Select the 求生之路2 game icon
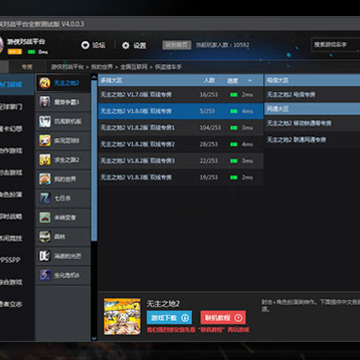The image size is (360, 360). [x=45, y=160]
